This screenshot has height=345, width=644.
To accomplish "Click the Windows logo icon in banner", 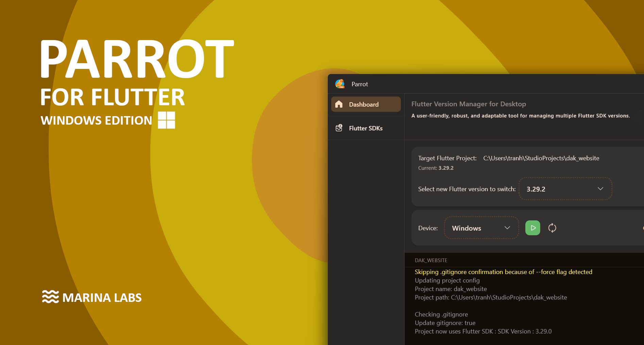I will tap(167, 120).
